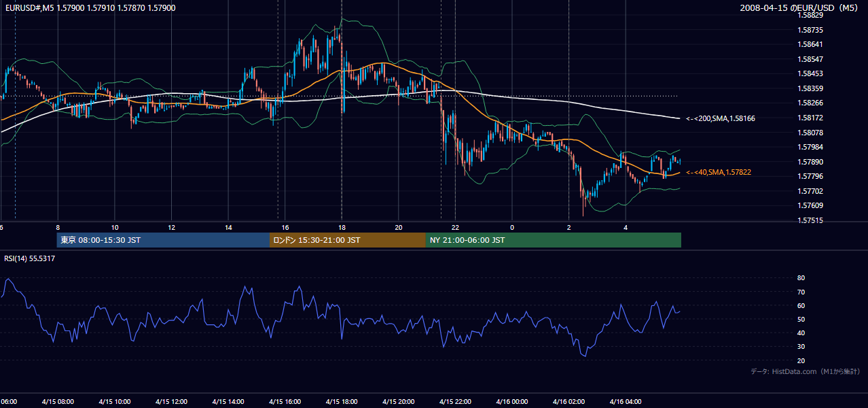The height and width of the screenshot is (408, 868).
Task: Click price axis label 1.57796
Action: coord(812,177)
